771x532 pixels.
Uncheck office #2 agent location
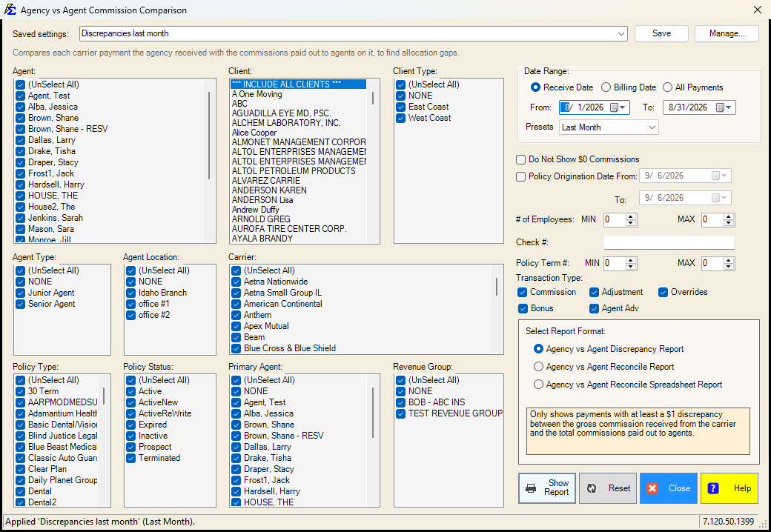[130, 316]
